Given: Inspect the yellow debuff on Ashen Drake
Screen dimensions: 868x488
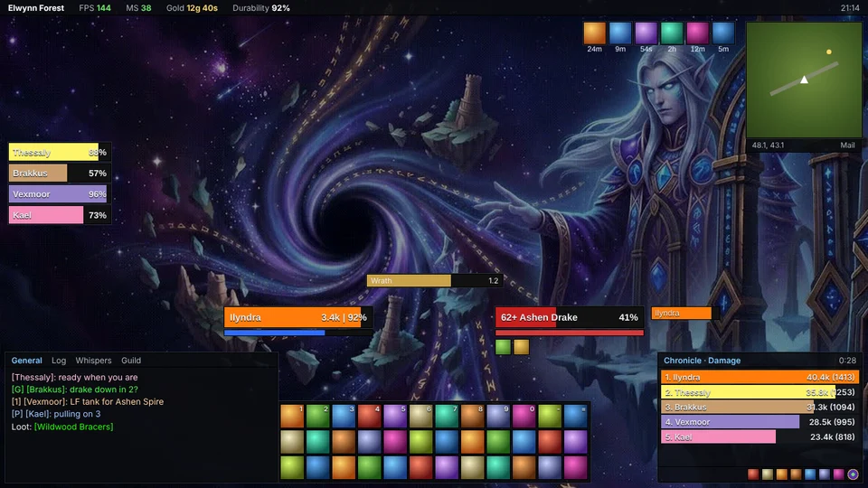Looking at the screenshot, I should tap(522, 347).
